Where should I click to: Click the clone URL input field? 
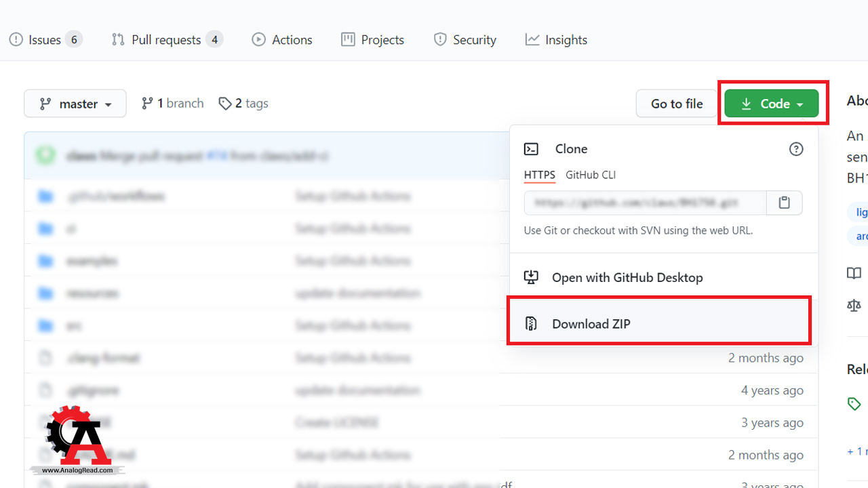tap(645, 203)
